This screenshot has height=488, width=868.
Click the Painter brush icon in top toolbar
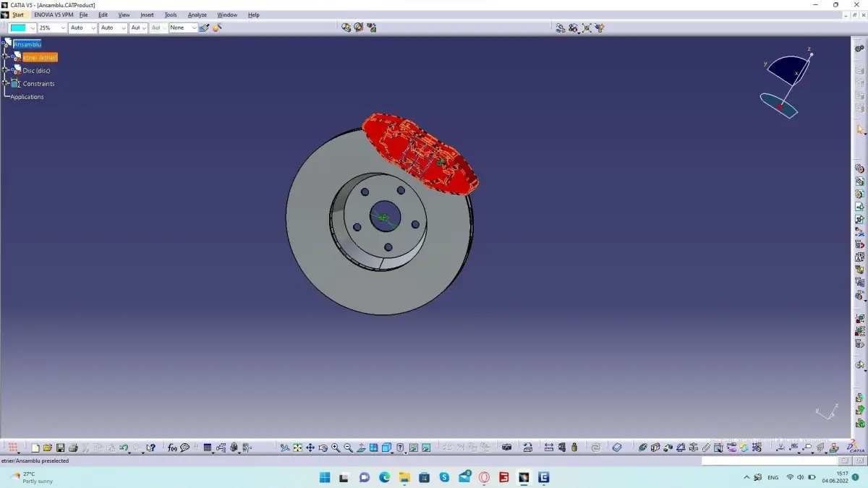(205, 27)
